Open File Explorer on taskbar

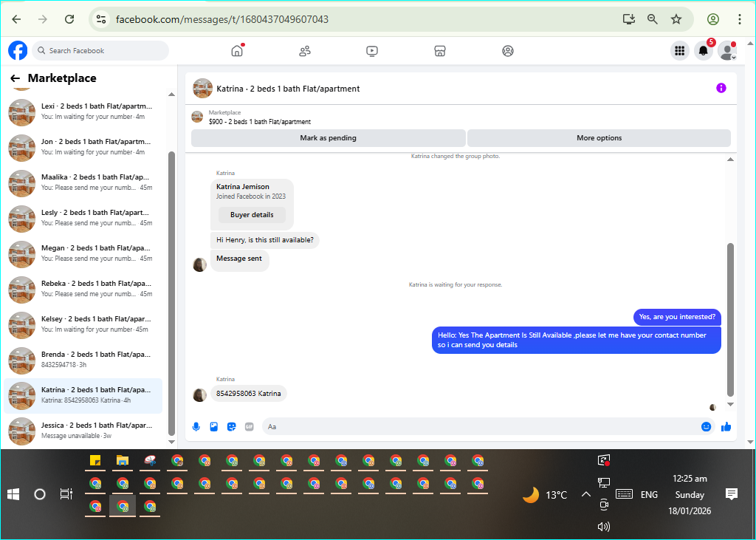coord(123,461)
